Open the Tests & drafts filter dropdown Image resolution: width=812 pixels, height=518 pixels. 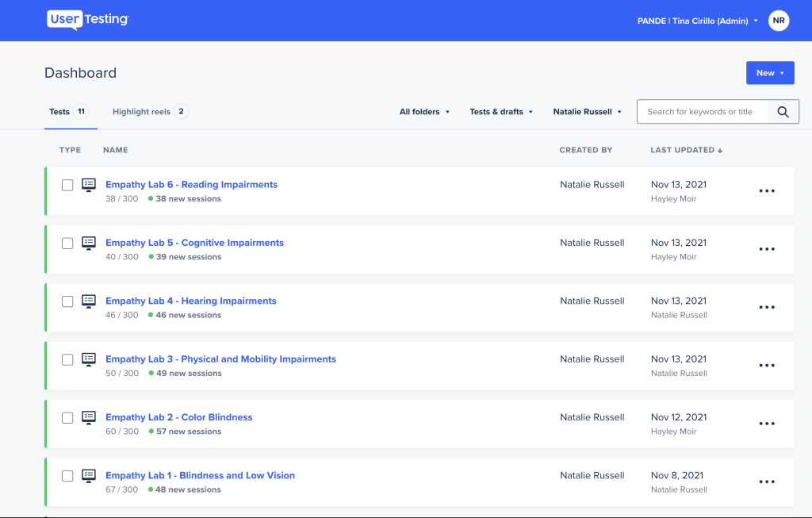[x=500, y=111]
